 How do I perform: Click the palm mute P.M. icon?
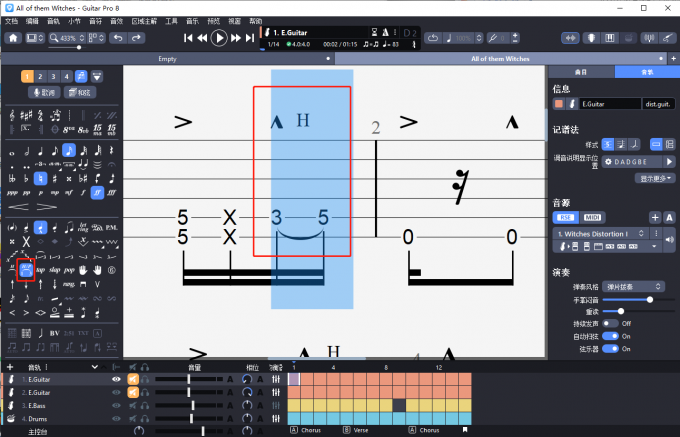(110, 227)
